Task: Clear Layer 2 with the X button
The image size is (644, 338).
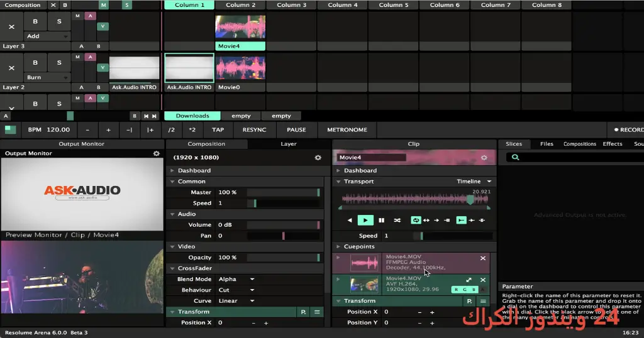Action: [x=11, y=68]
